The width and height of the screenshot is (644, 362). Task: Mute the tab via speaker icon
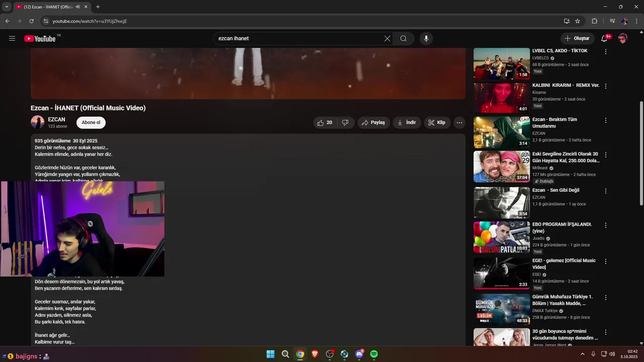pyautogui.click(x=77, y=7)
